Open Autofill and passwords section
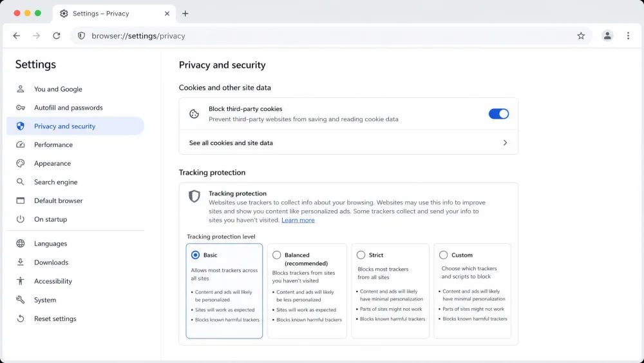644x363 pixels. [x=75, y=108]
